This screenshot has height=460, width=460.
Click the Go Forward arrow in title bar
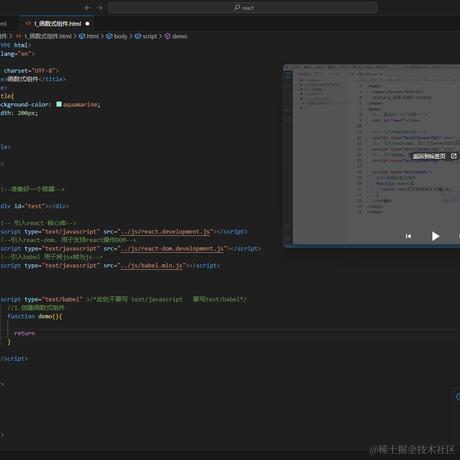(100, 8)
